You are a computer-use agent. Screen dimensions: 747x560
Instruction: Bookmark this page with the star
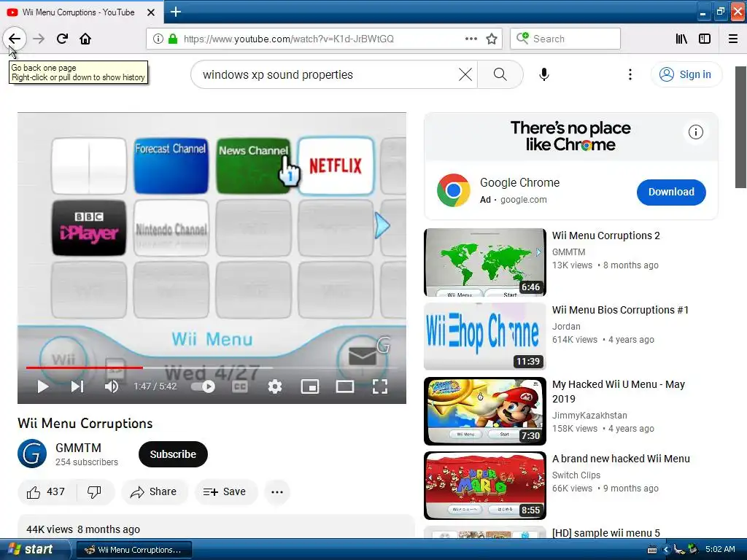coord(492,39)
